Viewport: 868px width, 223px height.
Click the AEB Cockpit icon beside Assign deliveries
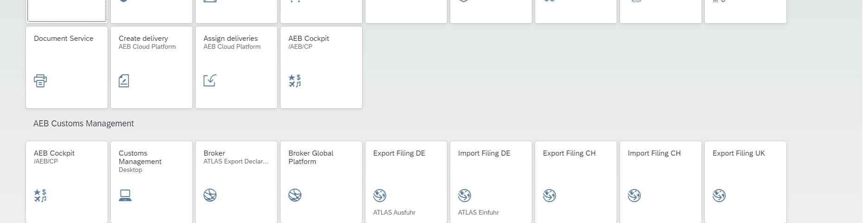[294, 81]
